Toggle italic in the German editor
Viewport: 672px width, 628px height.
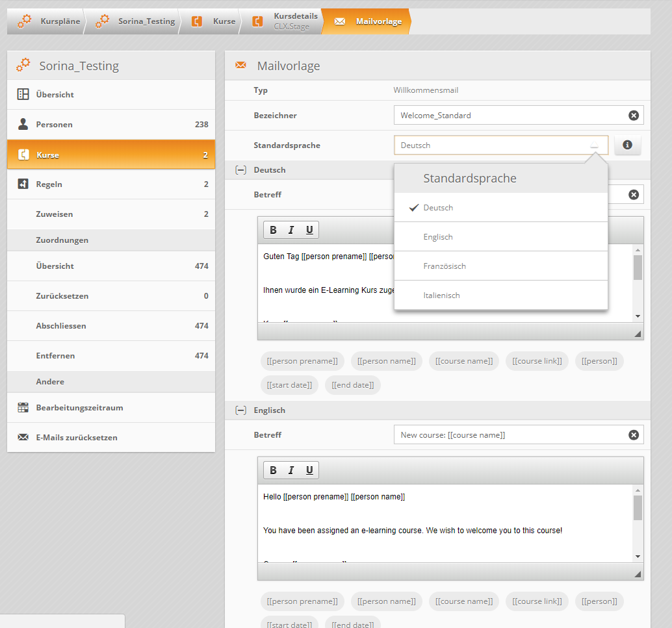pos(291,230)
